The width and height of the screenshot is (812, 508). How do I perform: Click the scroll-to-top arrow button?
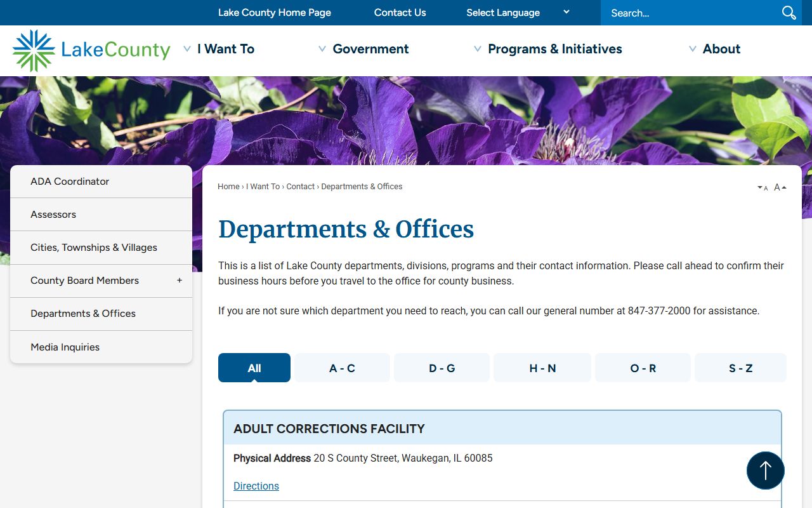pyautogui.click(x=766, y=471)
